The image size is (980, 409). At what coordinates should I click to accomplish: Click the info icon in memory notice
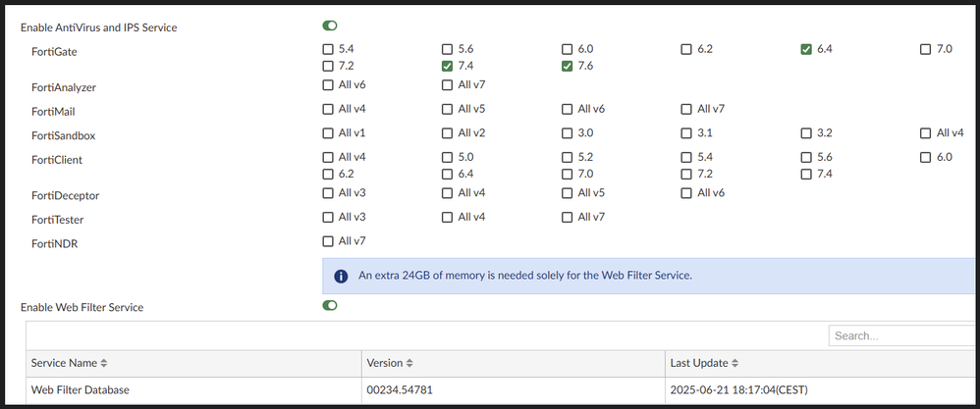[340, 276]
